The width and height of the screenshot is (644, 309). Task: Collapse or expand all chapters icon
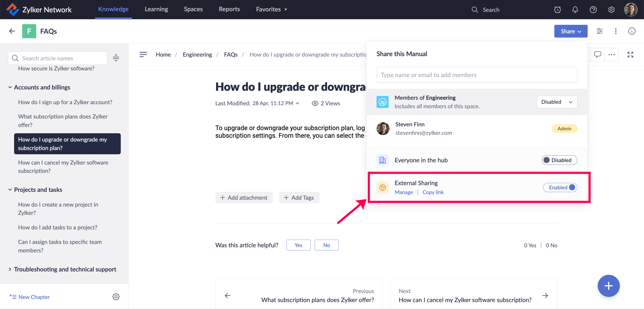[x=116, y=58]
